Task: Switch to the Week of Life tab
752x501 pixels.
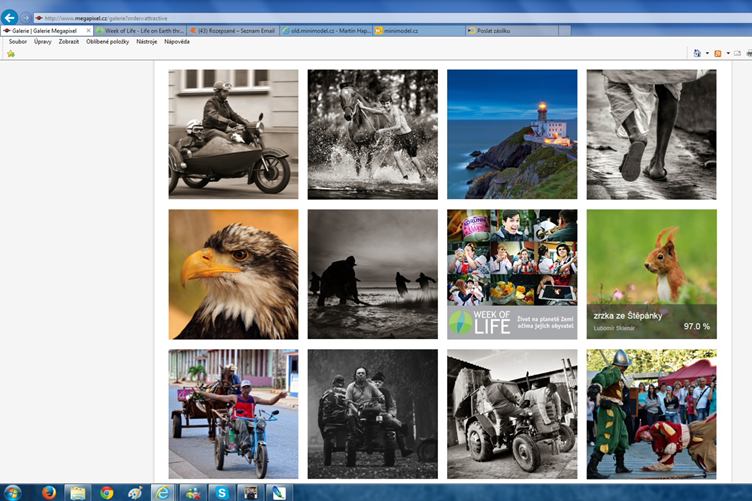Action: pos(139,31)
